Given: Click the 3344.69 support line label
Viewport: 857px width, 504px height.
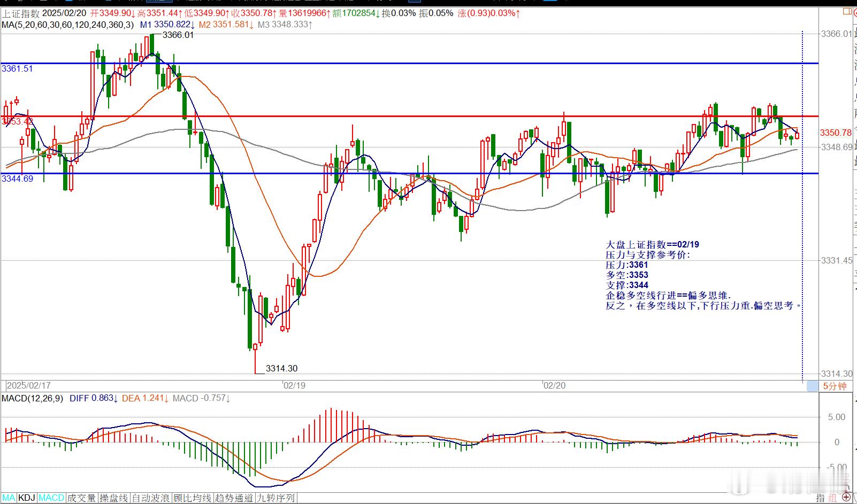Looking at the screenshot, I should coord(17,179).
